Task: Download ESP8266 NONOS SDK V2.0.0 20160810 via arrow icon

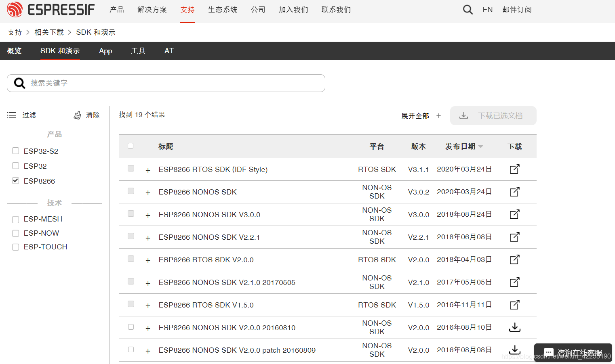Action: (514, 327)
